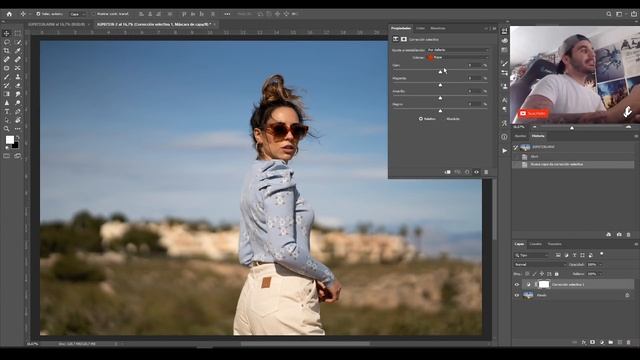
Task: Add layer style fx icon in Layers panel
Action: pos(584,342)
